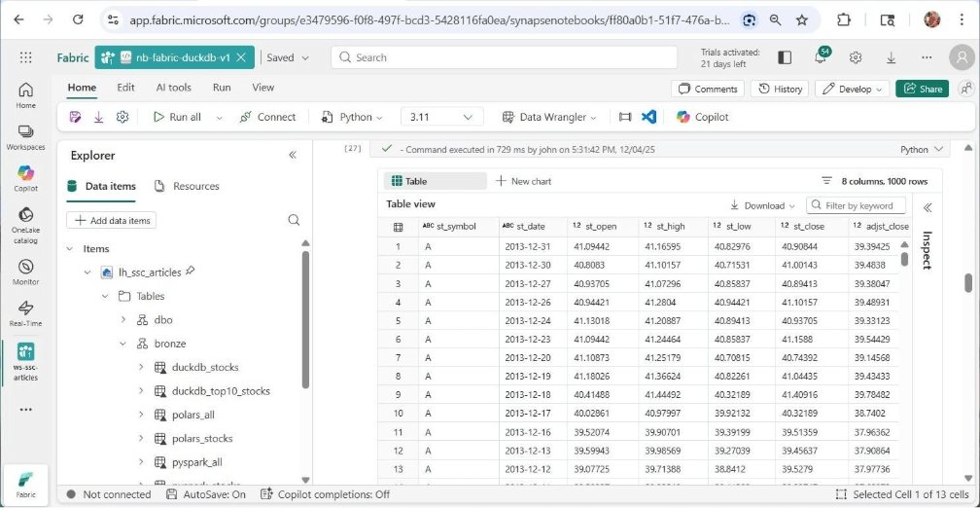Open notebook History
This screenshot has height=508, width=980.
click(780, 89)
